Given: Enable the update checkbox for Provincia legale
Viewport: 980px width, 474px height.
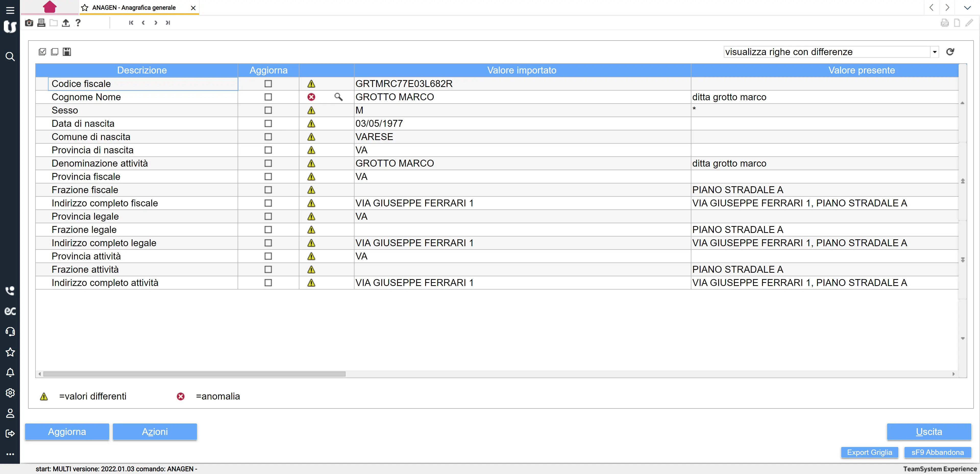Looking at the screenshot, I should [x=268, y=216].
